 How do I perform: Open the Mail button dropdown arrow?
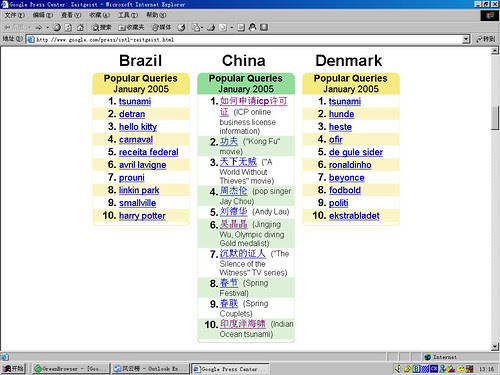coord(202,27)
